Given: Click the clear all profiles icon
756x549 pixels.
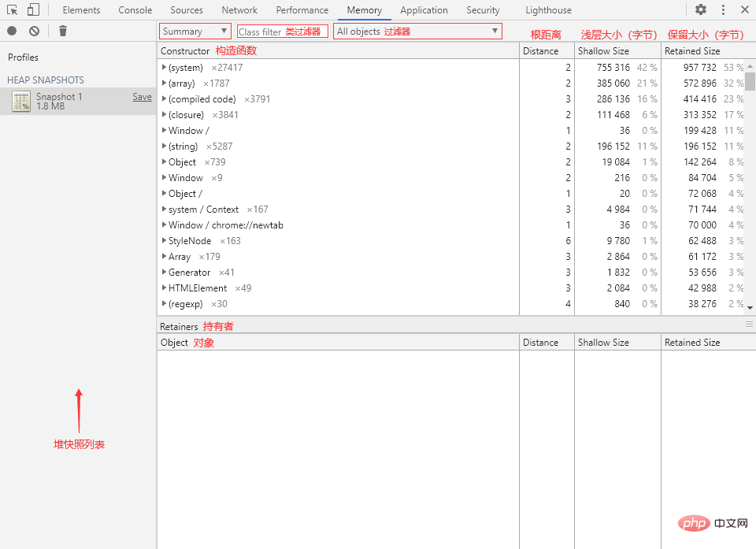Looking at the screenshot, I should [34, 31].
